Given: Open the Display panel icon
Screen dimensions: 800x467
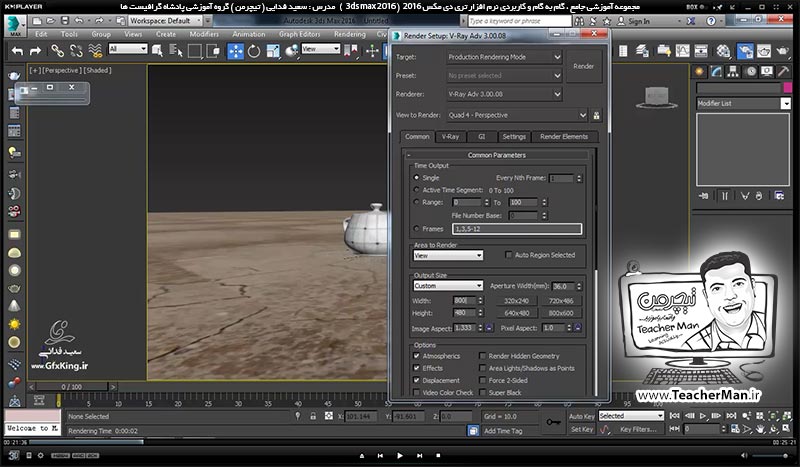Looking at the screenshot, I should (767, 71).
